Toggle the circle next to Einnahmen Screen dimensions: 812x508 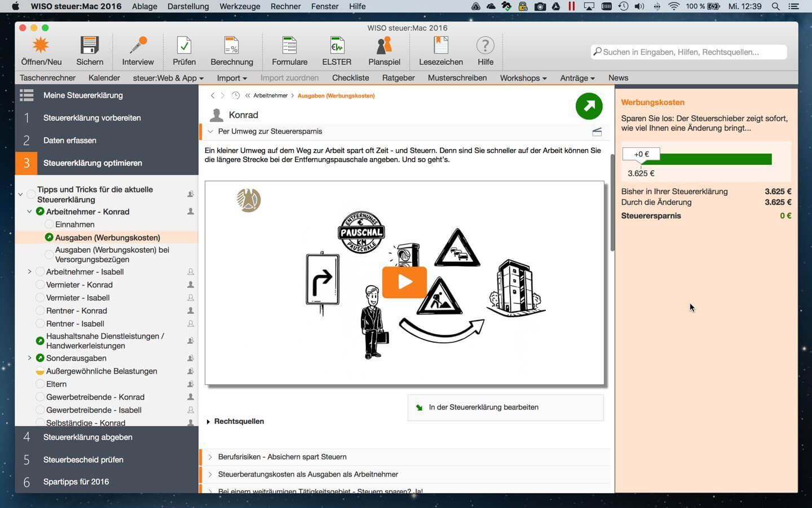click(x=49, y=225)
